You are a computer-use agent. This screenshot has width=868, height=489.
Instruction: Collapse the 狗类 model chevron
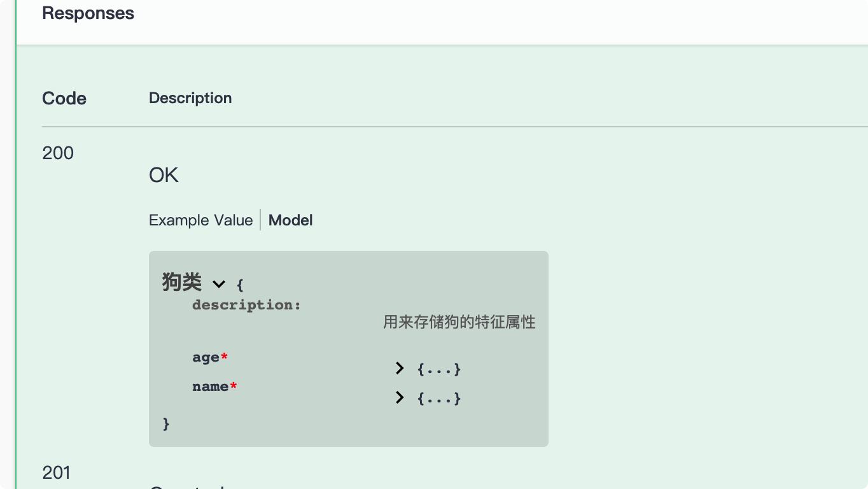(x=219, y=284)
